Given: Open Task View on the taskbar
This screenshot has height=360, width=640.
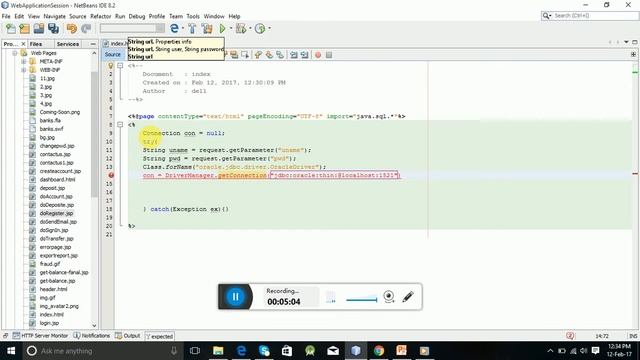Looking at the screenshot, I should [195, 351].
